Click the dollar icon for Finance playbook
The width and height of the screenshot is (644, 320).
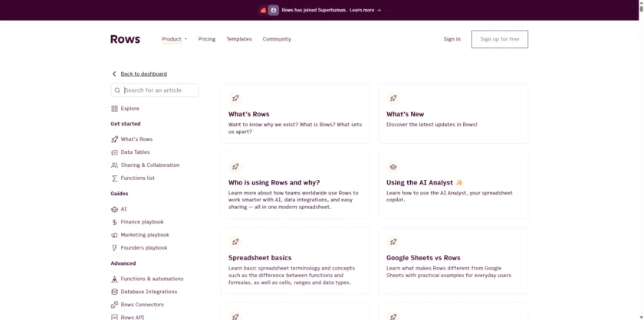(x=114, y=222)
